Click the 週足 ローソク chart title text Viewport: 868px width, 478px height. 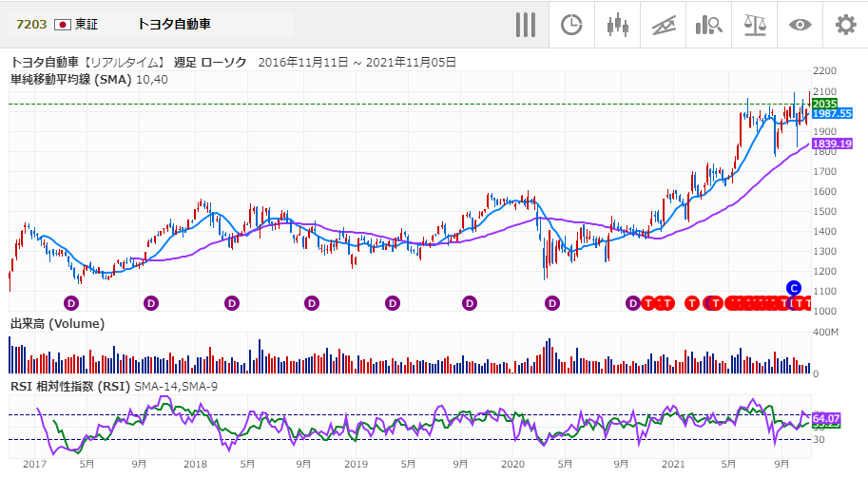(x=210, y=63)
